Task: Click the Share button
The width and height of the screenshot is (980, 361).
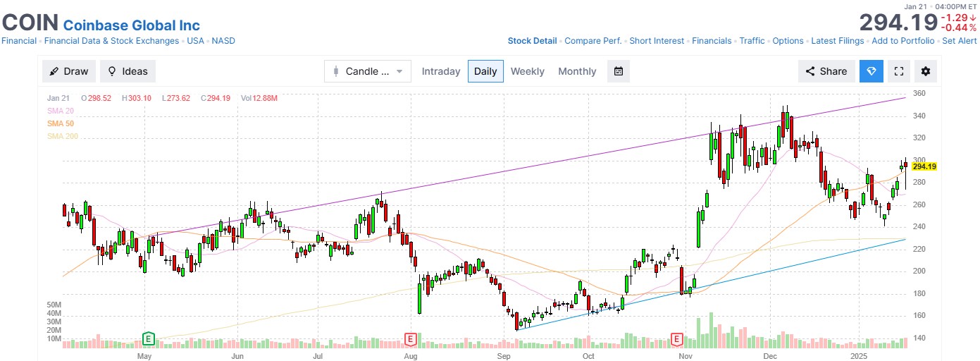Action: (827, 71)
